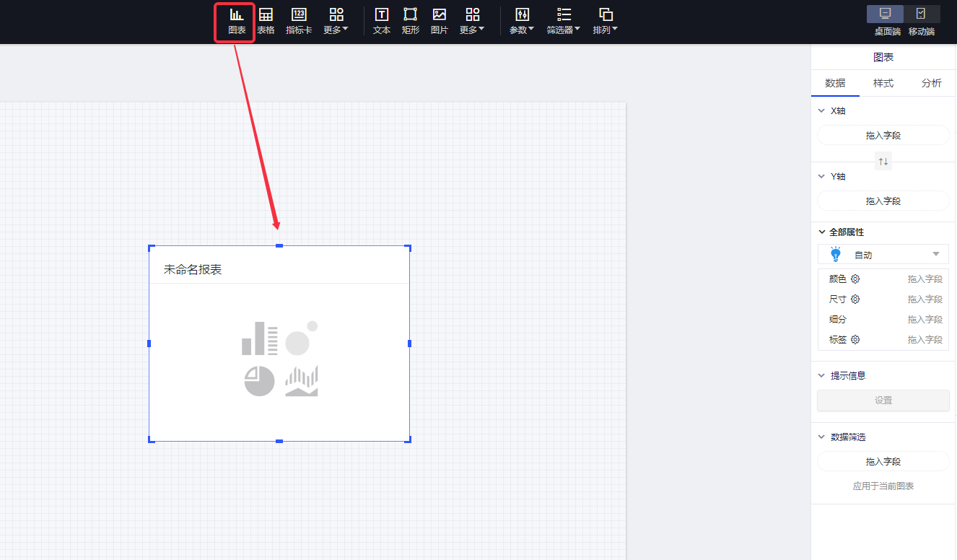Switch to 桌面端 desktop view
Image resolution: width=957 pixels, height=560 pixels.
(886, 14)
